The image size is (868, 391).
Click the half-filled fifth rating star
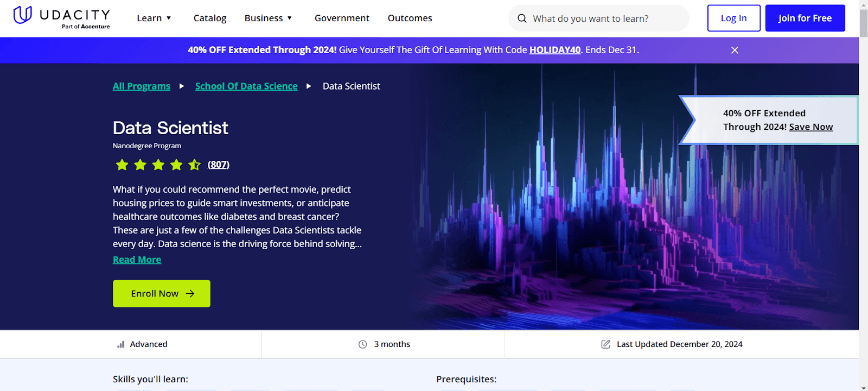pos(194,165)
